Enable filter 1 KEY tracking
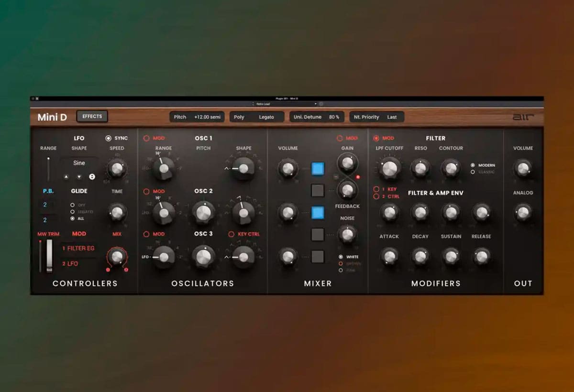Image resolution: width=574 pixels, height=392 pixels. (376, 189)
